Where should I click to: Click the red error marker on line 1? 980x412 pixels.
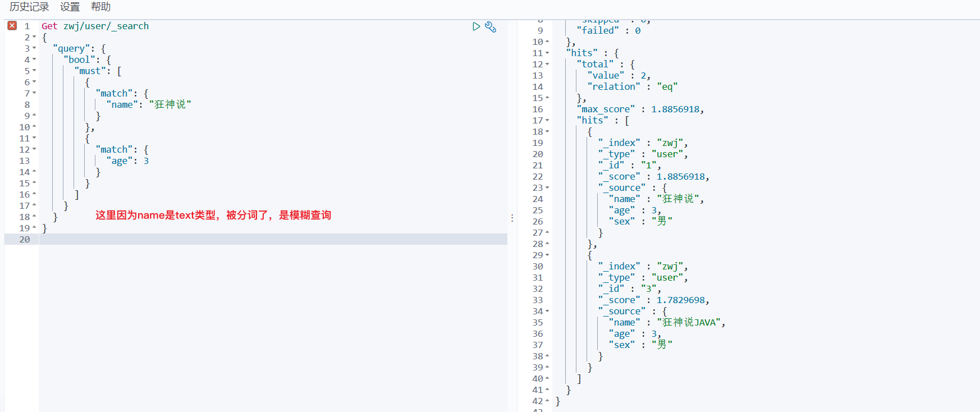pos(12,26)
